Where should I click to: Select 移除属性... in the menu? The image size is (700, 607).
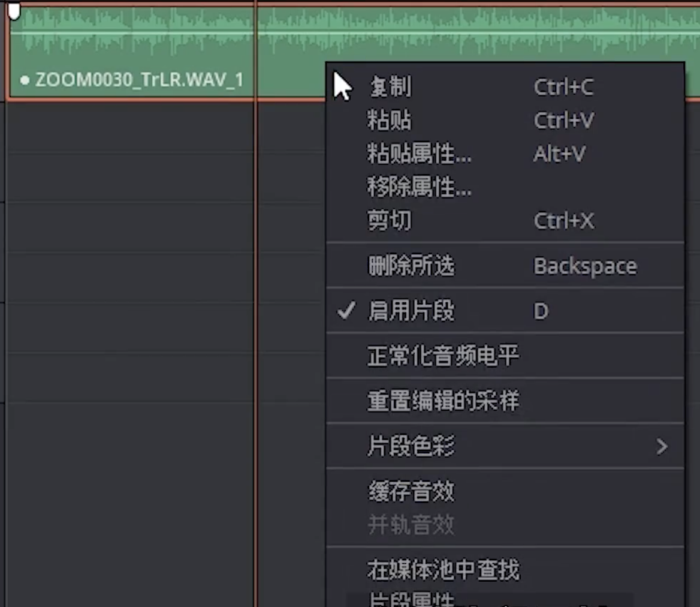coord(419,188)
